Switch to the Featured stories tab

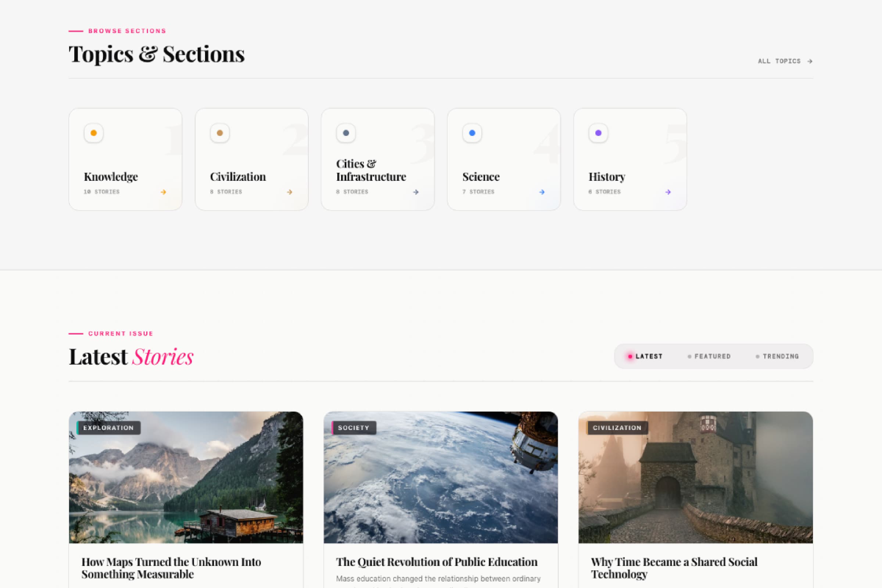point(709,356)
